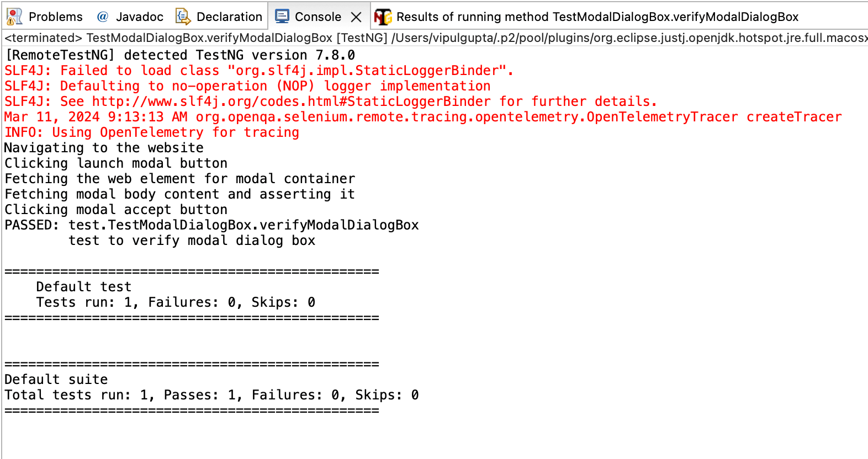Select the Declaration tab

[229, 17]
